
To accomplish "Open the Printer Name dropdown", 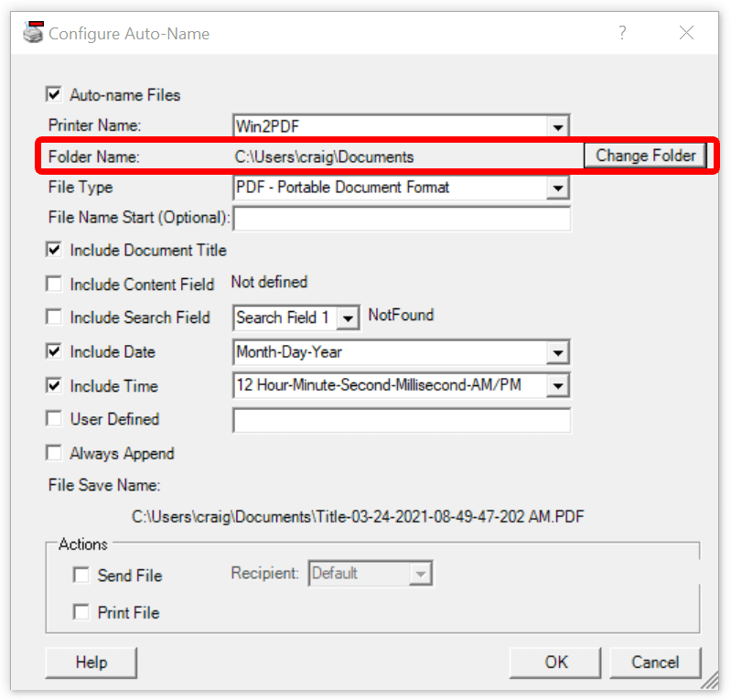I will pos(558,126).
